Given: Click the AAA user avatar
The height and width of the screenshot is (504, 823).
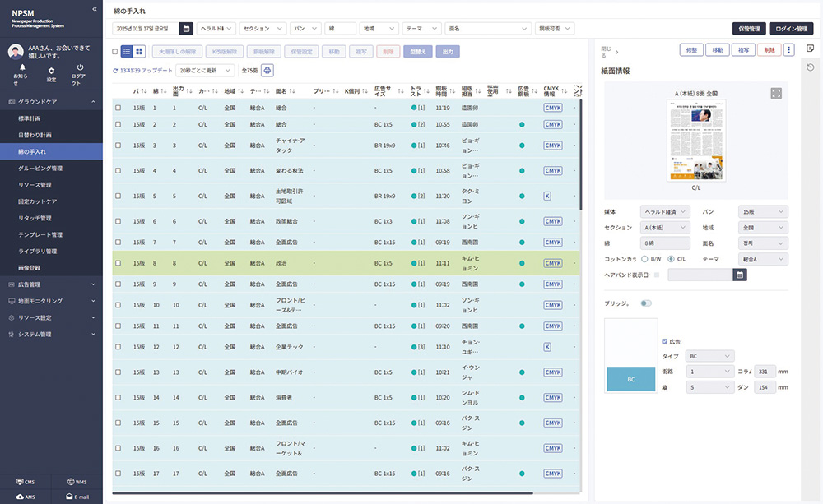Looking at the screenshot, I should (16, 52).
